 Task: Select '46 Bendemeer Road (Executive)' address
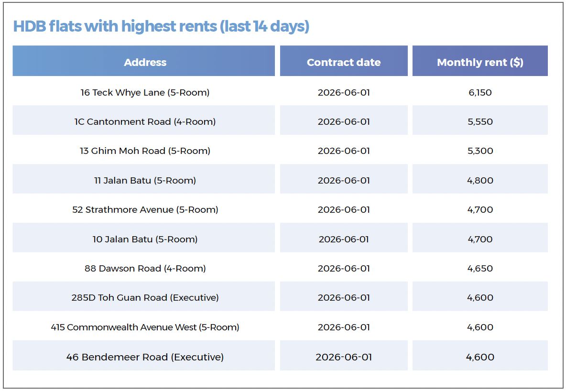tap(145, 358)
